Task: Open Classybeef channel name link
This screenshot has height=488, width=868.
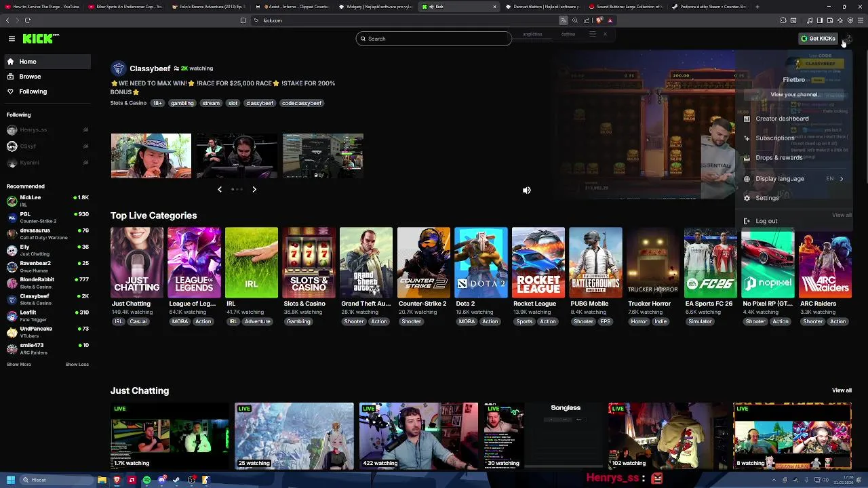Action: 150,68
